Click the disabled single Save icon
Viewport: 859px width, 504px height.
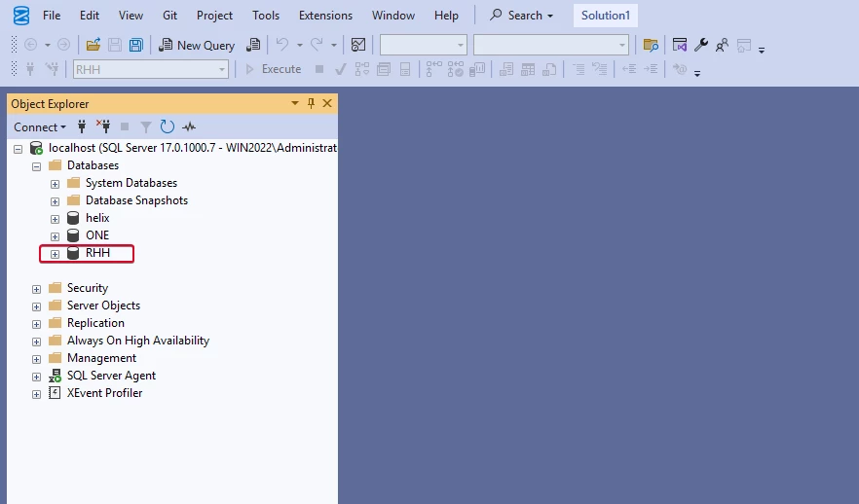115,45
